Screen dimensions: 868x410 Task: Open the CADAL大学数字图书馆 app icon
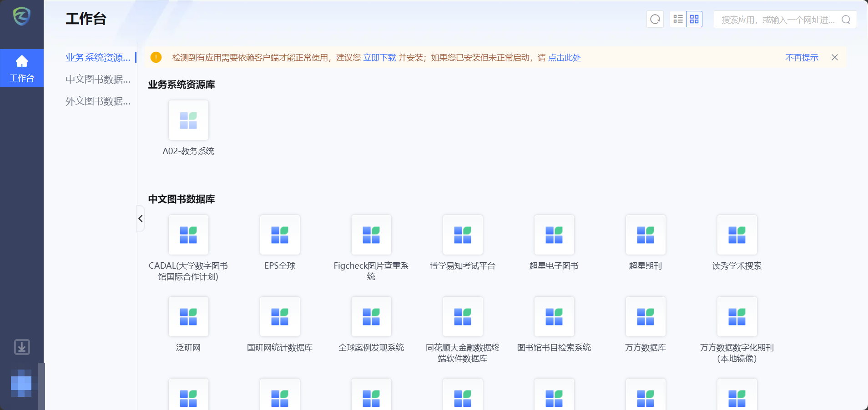pos(188,235)
